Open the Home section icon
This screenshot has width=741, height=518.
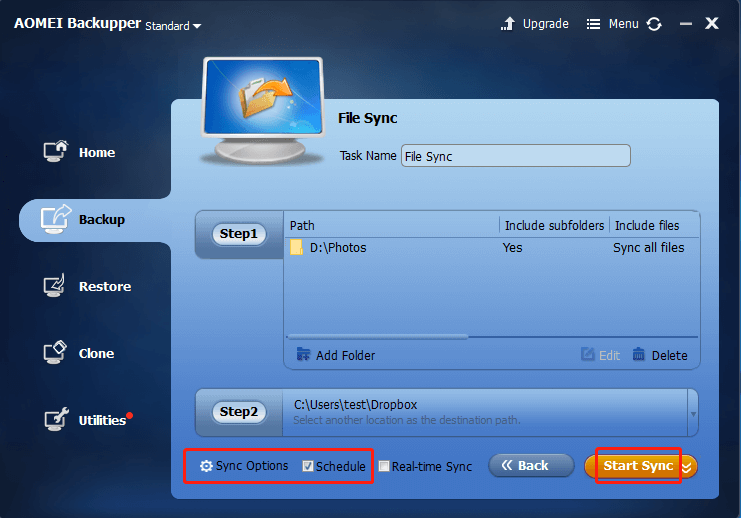pos(56,152)
